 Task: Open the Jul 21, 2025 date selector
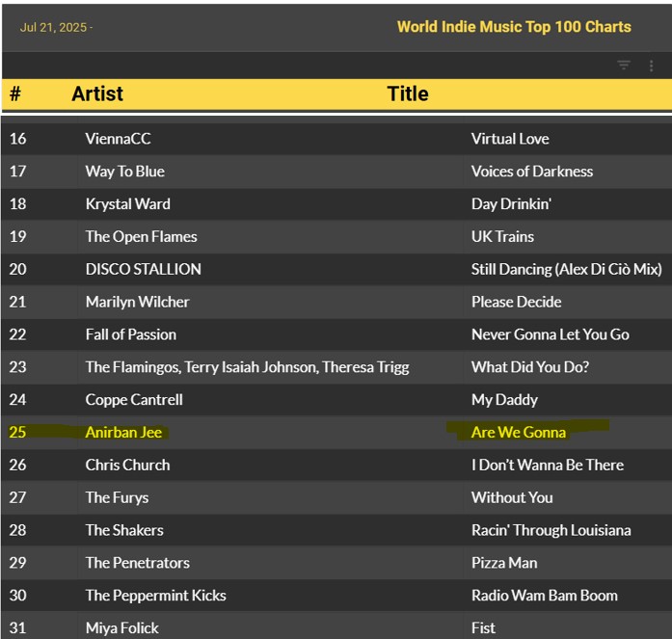[56, 27]
